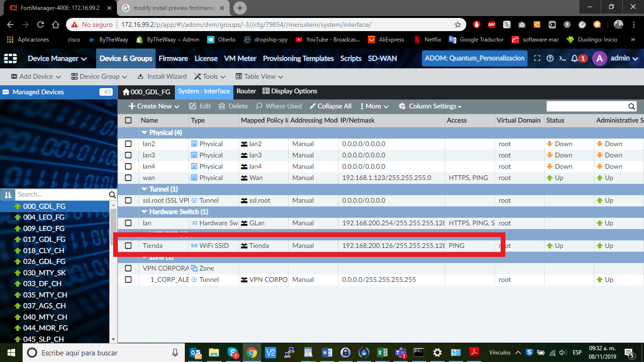Open the Table View dropdown
This screenshot has width=644, height=362.
point(259,76)
